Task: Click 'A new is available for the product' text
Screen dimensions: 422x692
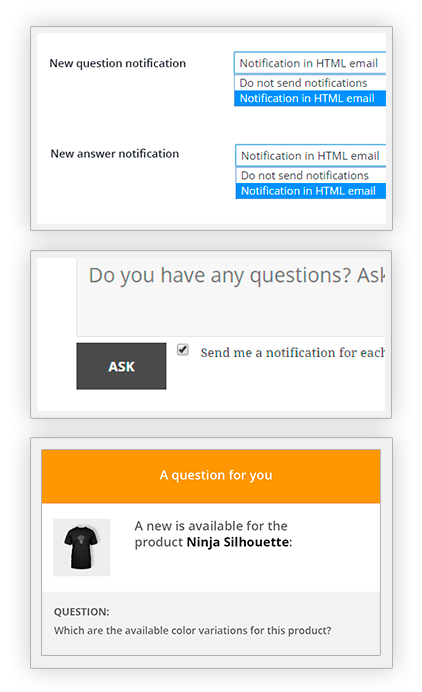Action: tap(211, 534)
